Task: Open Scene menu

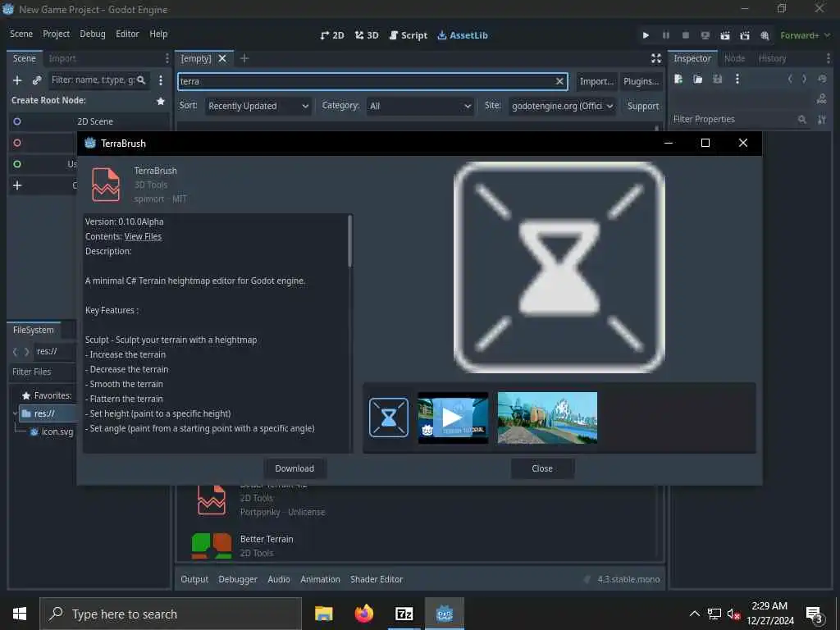Action: coord(21,34)
